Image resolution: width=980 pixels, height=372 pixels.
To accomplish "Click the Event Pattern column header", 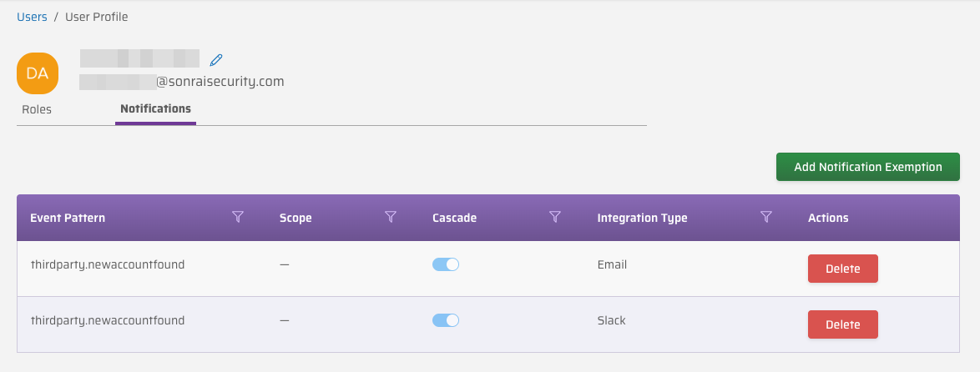I will click(68, 218).
